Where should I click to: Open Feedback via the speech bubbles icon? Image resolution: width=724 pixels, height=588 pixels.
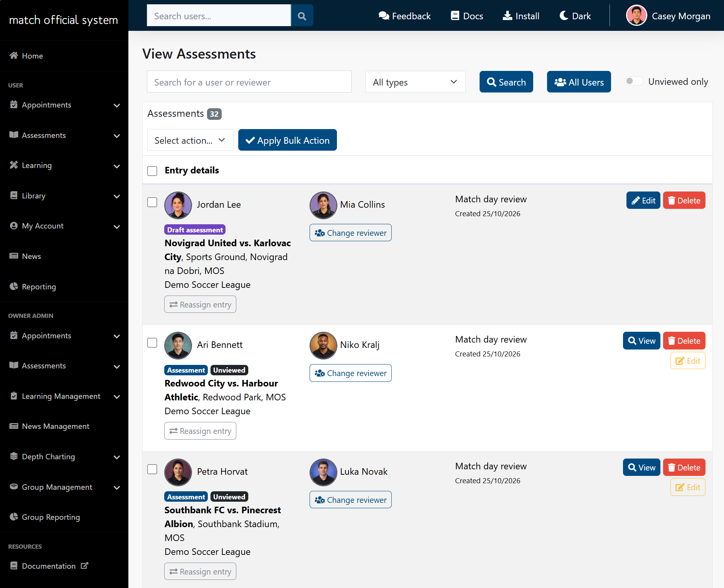point(384,16)
